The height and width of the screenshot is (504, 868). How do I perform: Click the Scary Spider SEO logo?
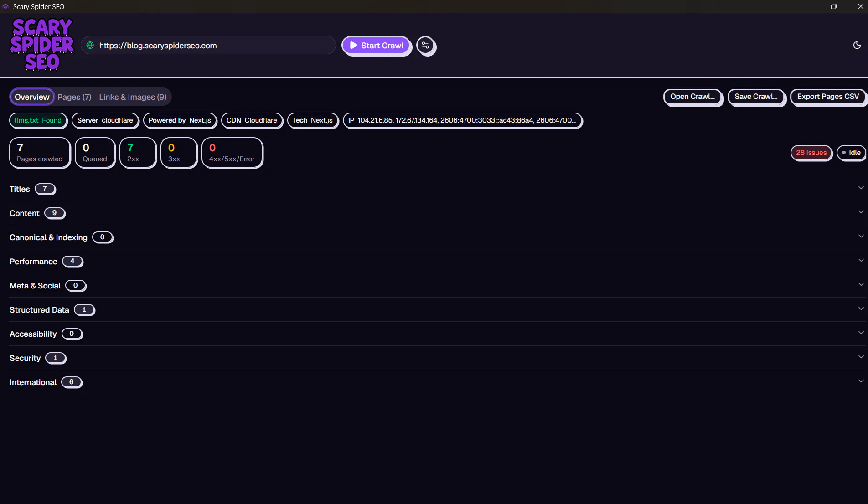pos(42,45)
